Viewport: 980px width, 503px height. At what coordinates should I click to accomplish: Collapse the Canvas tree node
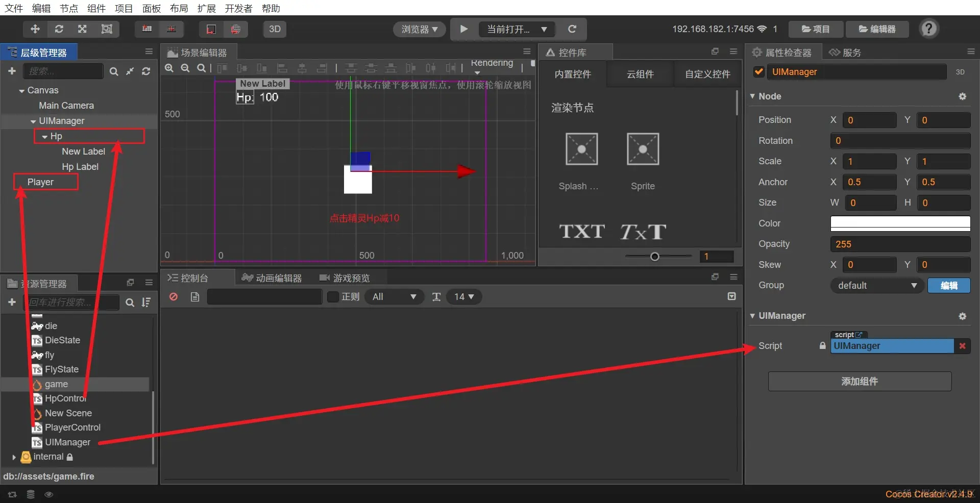[x=22, y=91]
